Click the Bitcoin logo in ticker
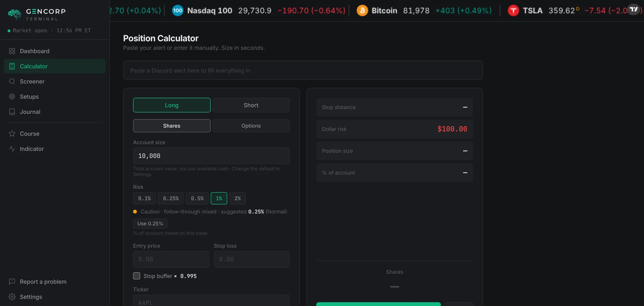The height and width of the screenshot is (306, 644). pyautogui.click(x=362, y=11)
